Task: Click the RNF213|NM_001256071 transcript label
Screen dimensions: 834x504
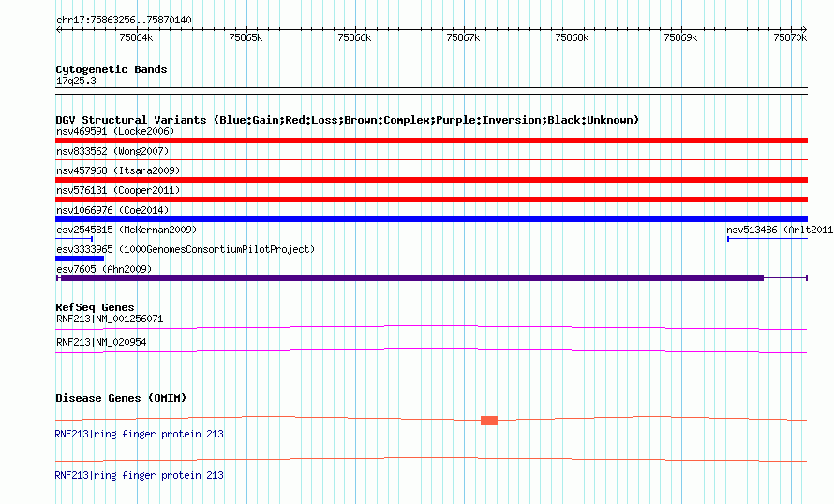Action: 110,319
